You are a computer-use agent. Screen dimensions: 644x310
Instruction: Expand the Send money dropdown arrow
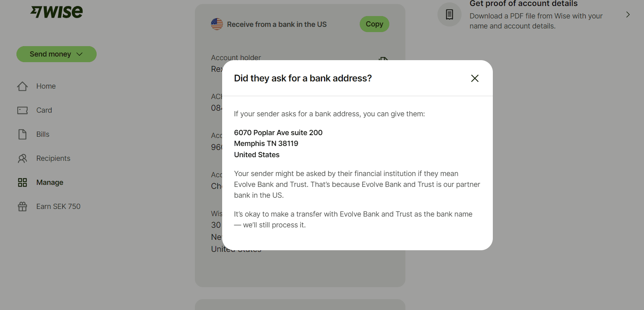coord(79,54)
